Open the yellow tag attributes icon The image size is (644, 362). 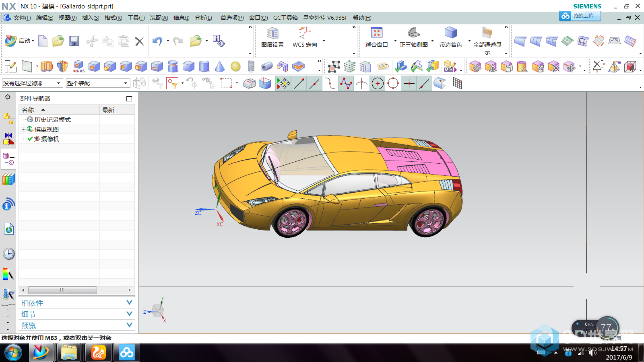coord(383,66)
